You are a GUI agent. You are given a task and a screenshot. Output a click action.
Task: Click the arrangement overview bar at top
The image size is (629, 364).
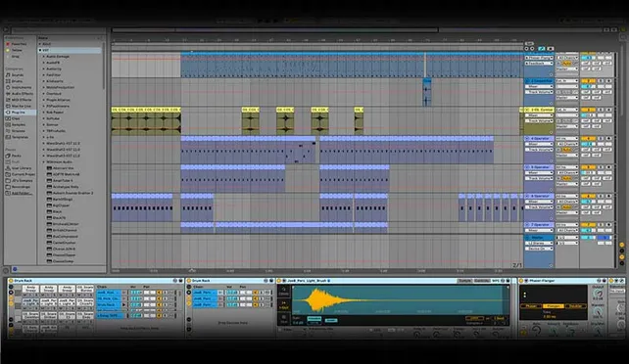[275, 30]
